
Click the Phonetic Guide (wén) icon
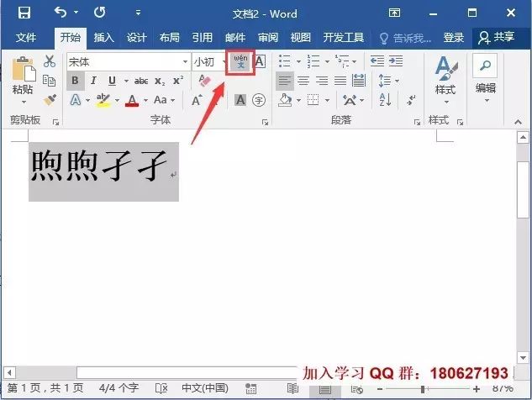click(241, 62)
